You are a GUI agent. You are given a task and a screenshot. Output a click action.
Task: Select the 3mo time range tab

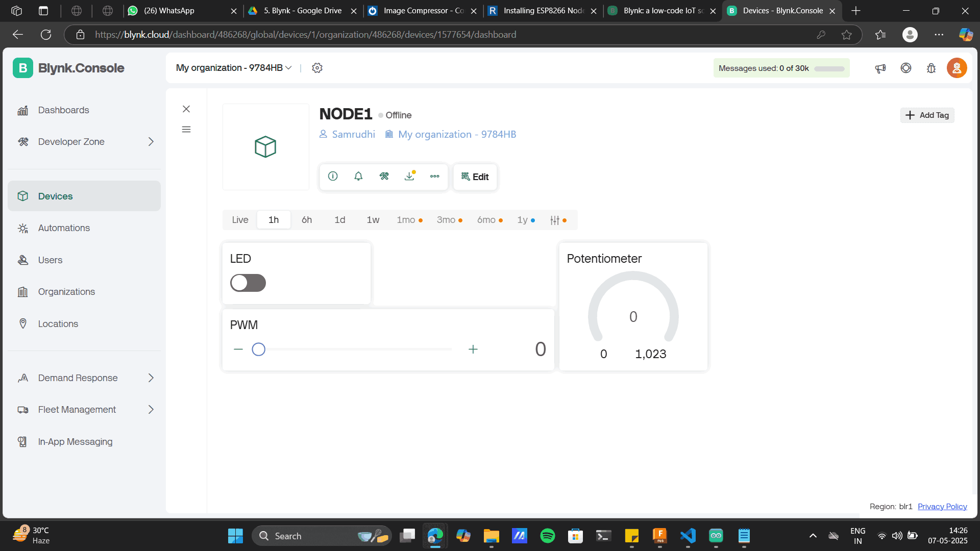click(449, 220)
